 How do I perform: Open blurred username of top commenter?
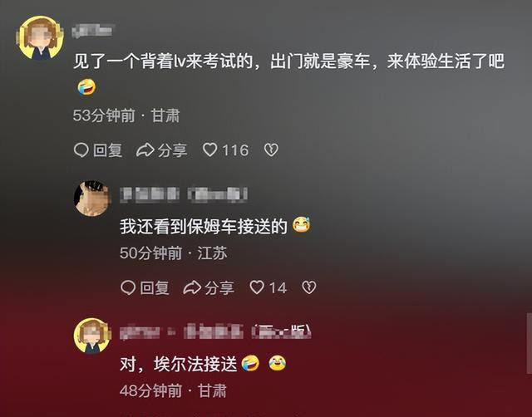93,31
